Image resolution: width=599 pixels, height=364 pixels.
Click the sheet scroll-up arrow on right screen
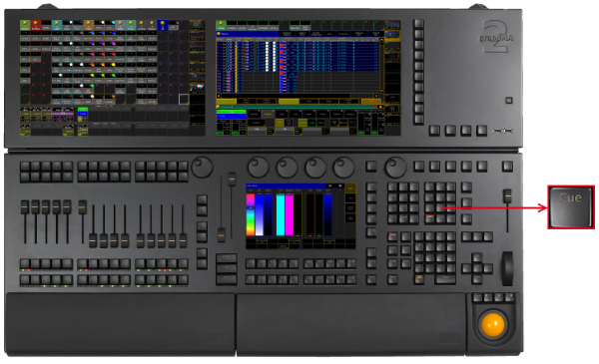(x=381, y=39)
